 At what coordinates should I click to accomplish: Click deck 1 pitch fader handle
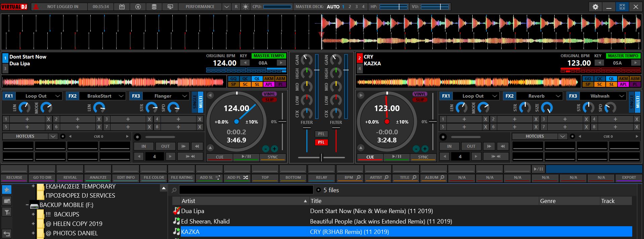pos(283,122)
